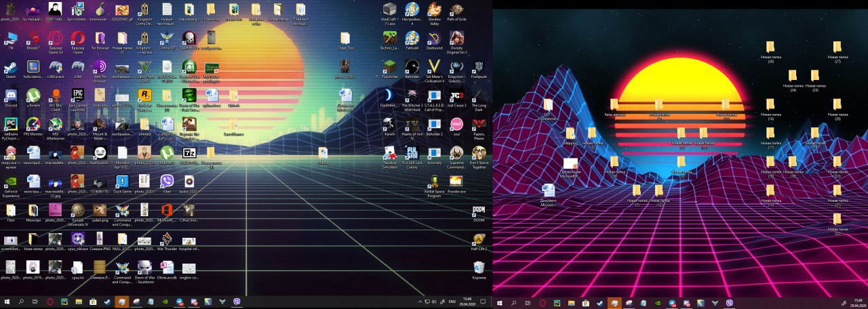Image resolution: width=868 pixels, height=309 pixels.
Task: Select the Containers folder on right monitor
Action: 548,108
